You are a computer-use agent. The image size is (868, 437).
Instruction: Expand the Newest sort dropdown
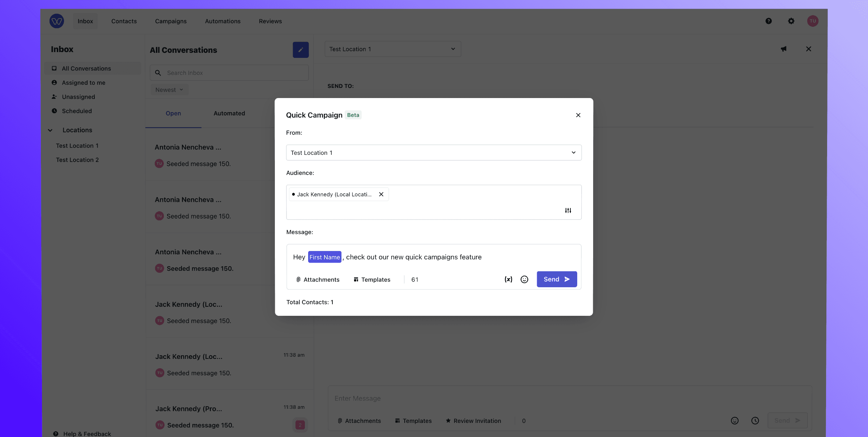[169, 90]
